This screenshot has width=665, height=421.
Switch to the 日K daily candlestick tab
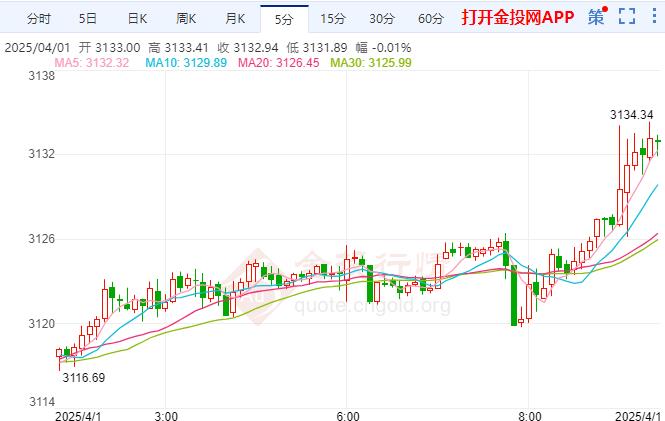point(137,19)
